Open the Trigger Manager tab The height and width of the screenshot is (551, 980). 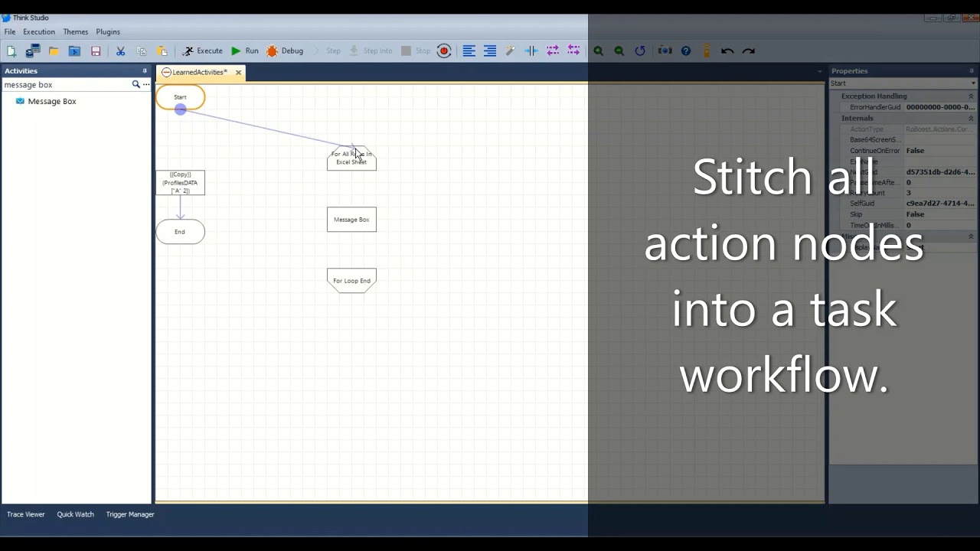coord(130,514)
